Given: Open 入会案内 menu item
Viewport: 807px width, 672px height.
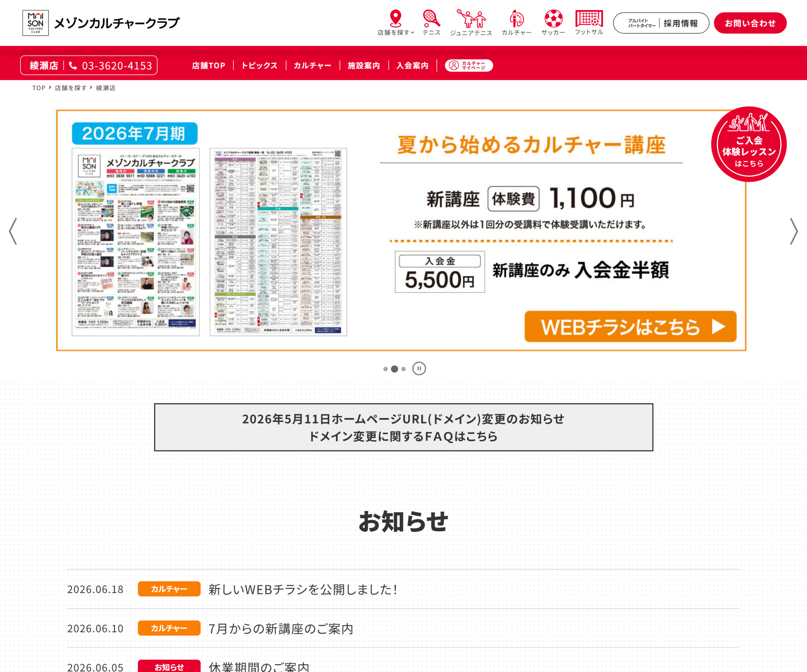Looking at the screenshot, I should tap(412, 66).
